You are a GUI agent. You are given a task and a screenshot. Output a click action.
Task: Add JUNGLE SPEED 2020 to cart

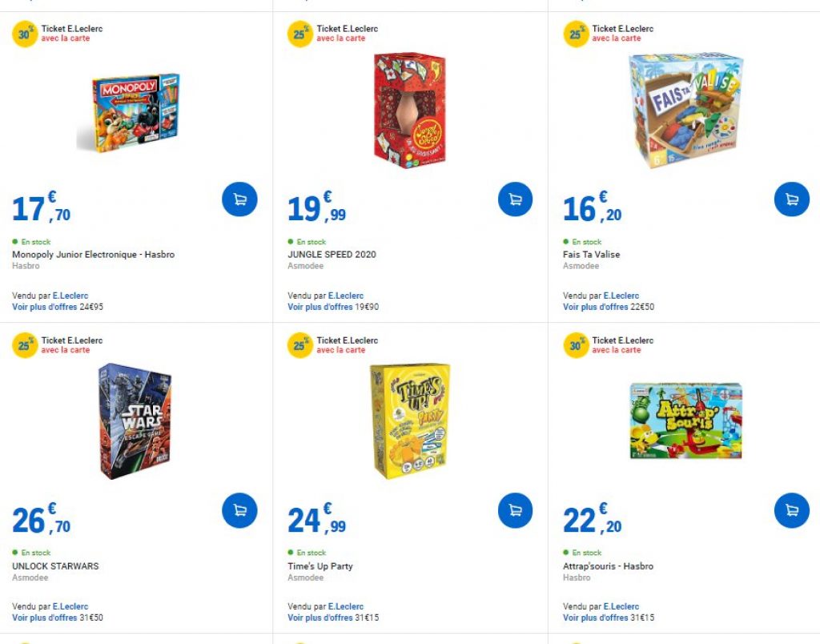[x=515, y=199]
